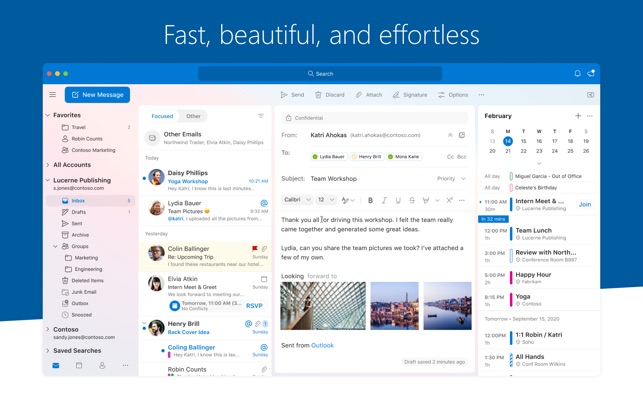Toggle flag on Colin Ballinger email
The image size is (643, 402).
(x=255, y=249)
